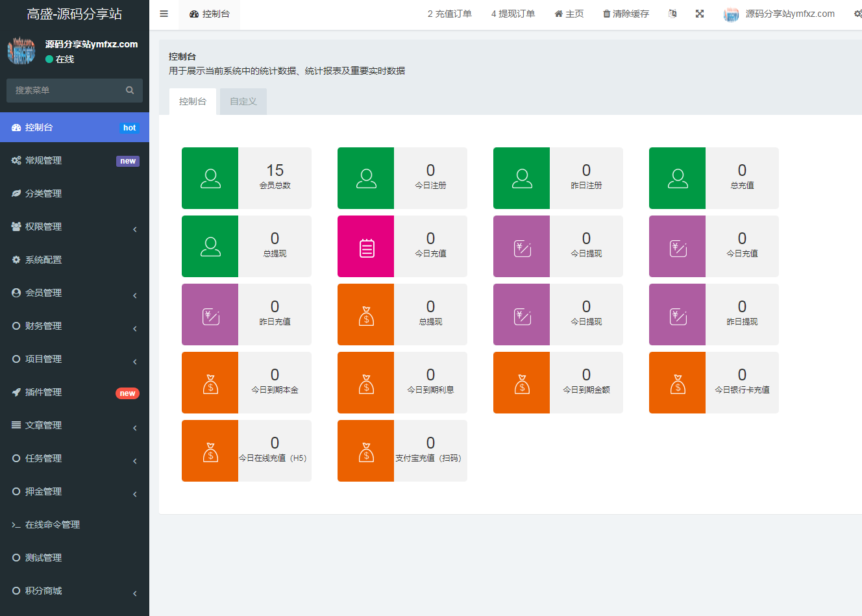Toggle the sidebar hamburger menu icon
This screenshot has width=862, height=616.
point(164,14)
